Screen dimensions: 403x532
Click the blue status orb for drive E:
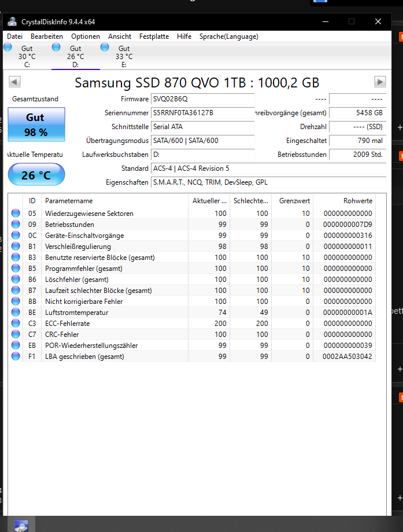pyautogui.click(x=105, y=47)
